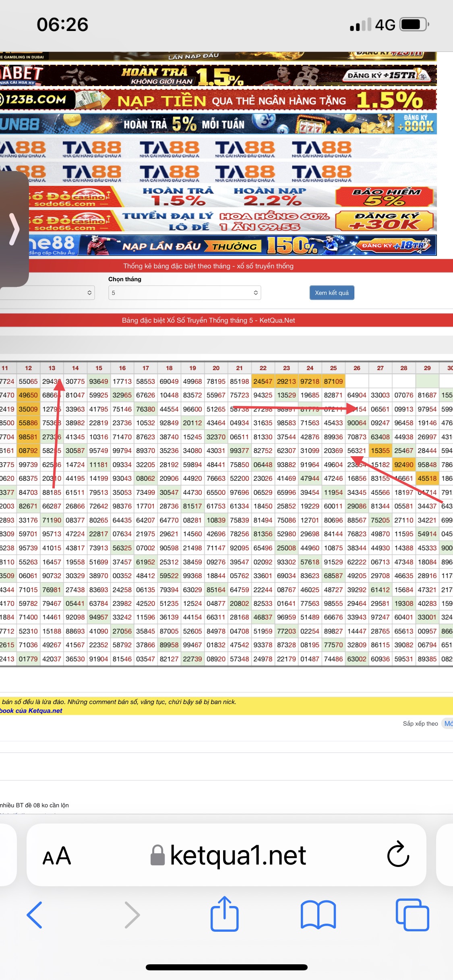Click orange cell 45518

(427, 478)
